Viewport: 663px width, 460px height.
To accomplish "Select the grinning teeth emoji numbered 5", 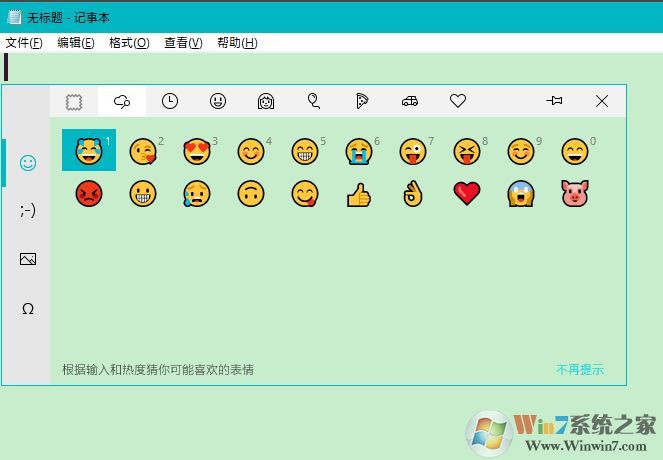I will coord(305,151).
